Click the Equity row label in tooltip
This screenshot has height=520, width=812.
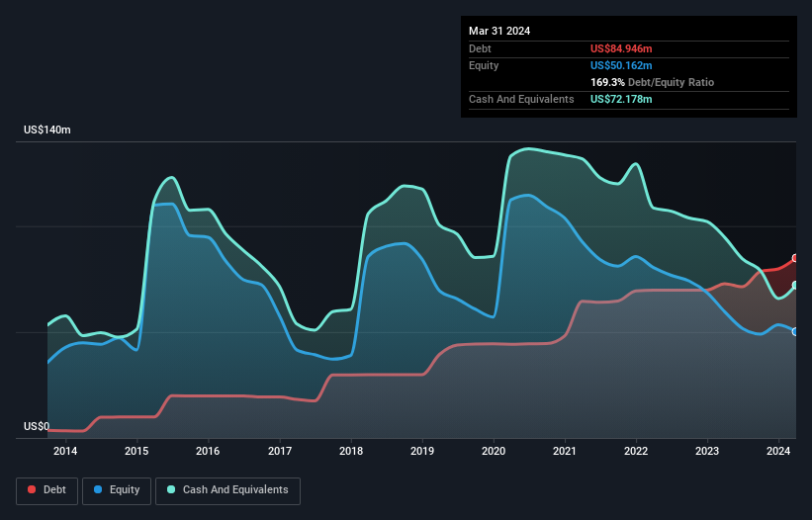click(x=484, y=65)
